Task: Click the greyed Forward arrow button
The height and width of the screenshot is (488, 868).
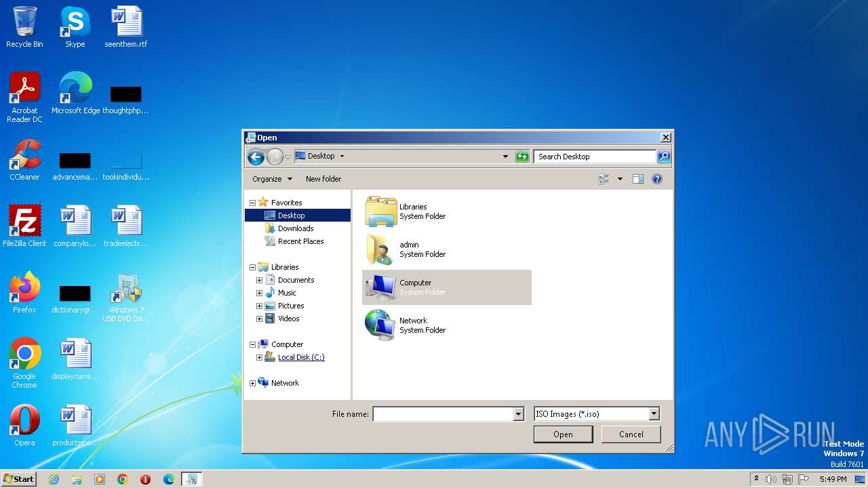Action: pos(275,157)
